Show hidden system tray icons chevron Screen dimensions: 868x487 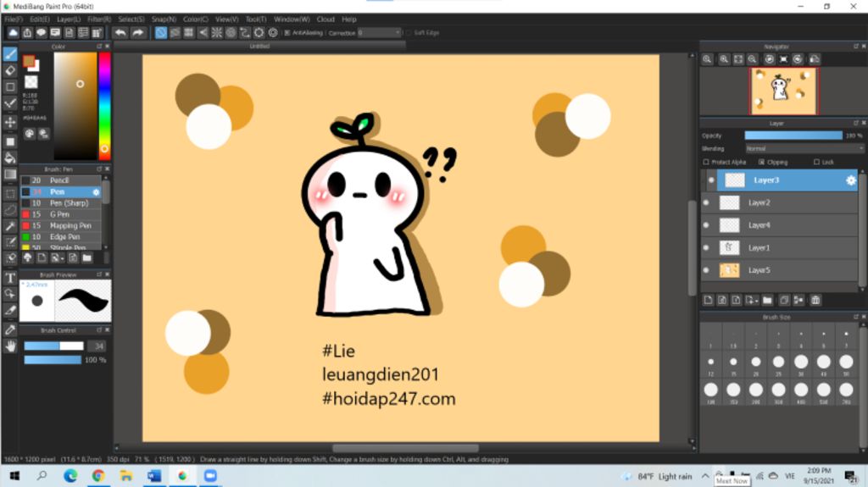[704, 476]
